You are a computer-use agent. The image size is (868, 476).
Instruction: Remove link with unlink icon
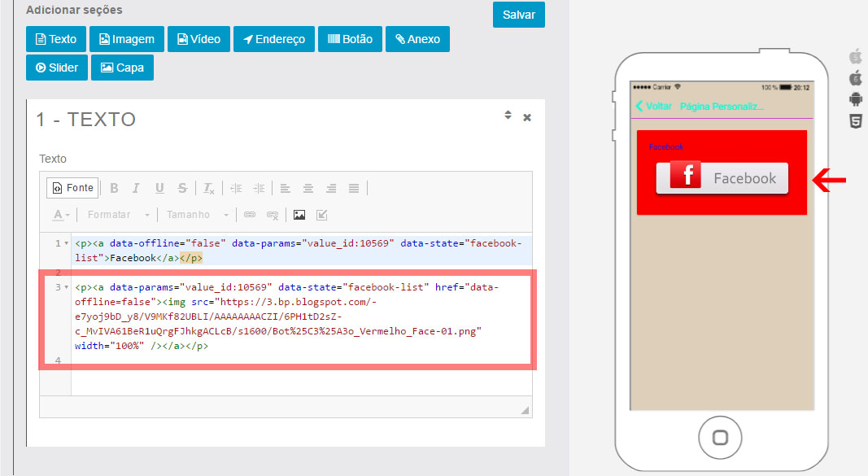[x=273, y=215]
